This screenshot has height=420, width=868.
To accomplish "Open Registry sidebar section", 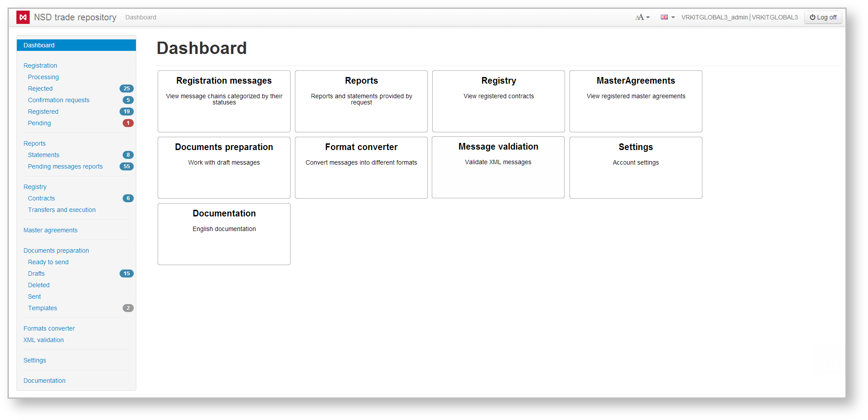I will click(x=35, y=187).
